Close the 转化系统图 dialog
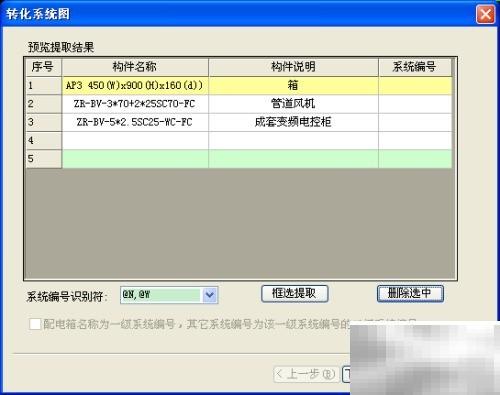 (485, 14)
